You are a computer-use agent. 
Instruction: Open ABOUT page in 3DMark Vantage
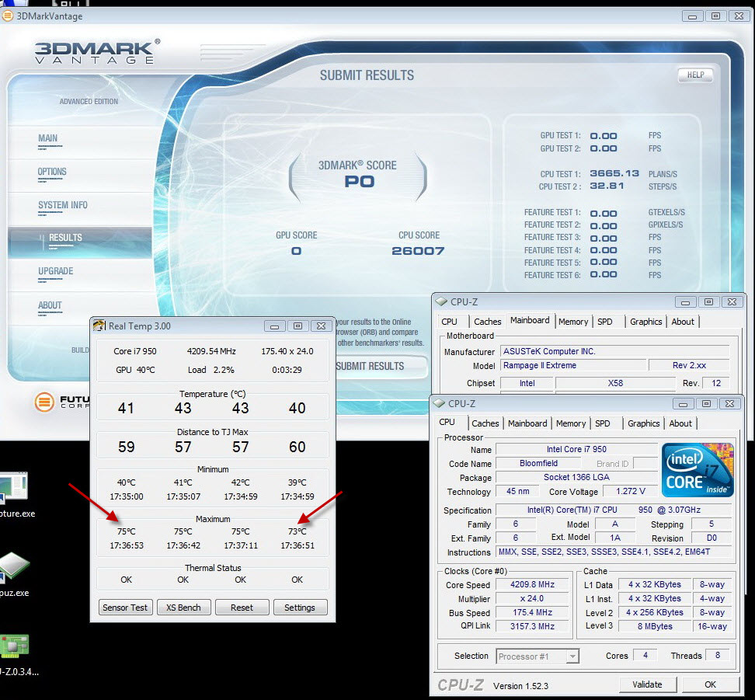point(50,305)
